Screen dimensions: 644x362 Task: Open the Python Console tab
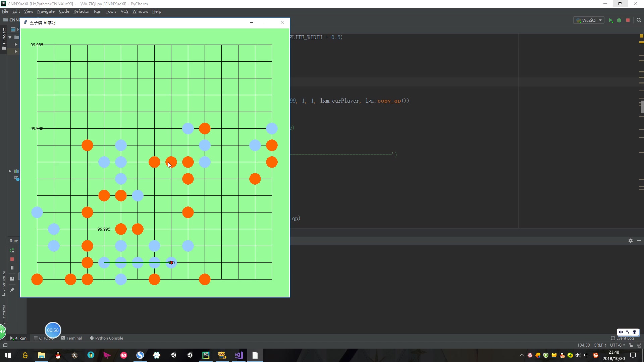[x=106, y=338]
